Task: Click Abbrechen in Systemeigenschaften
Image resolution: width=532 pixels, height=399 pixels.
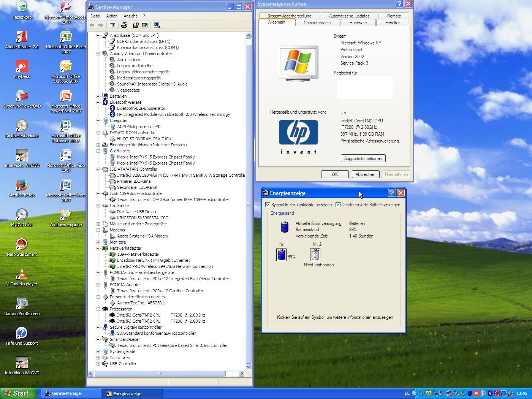Action: coord(366,174)
